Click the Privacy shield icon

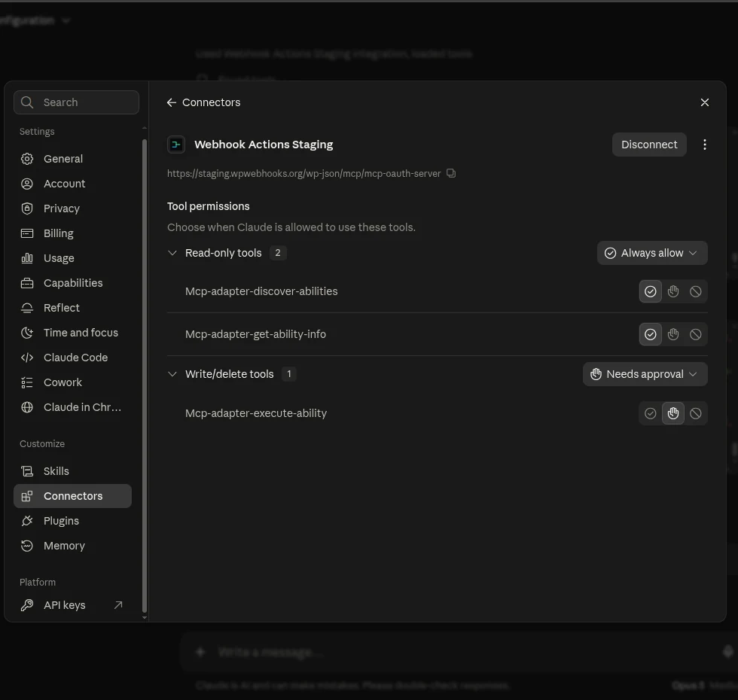tap(27, 208)
